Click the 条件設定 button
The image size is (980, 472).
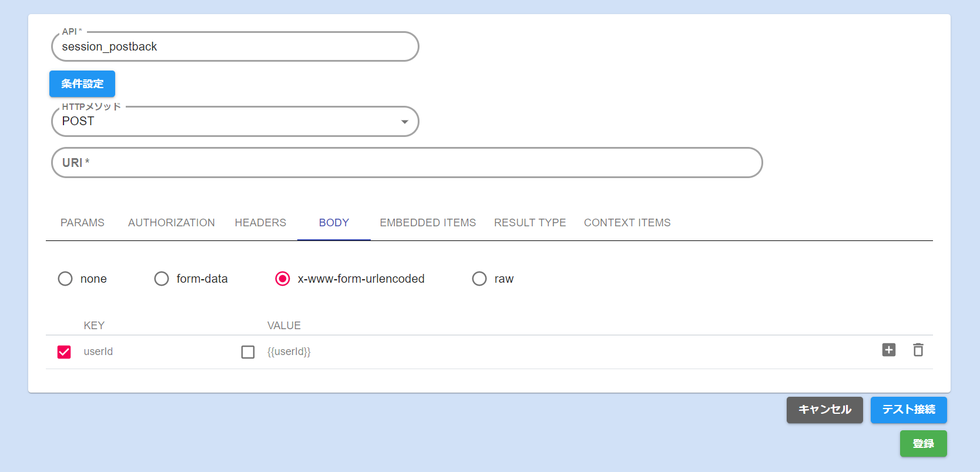click(82, 84)
